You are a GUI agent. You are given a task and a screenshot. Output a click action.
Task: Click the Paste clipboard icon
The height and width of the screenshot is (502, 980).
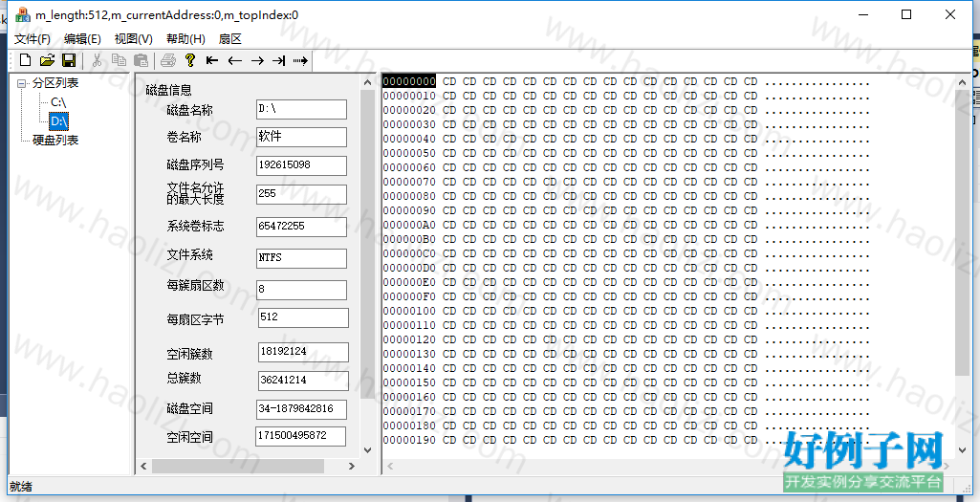point(142,60)
